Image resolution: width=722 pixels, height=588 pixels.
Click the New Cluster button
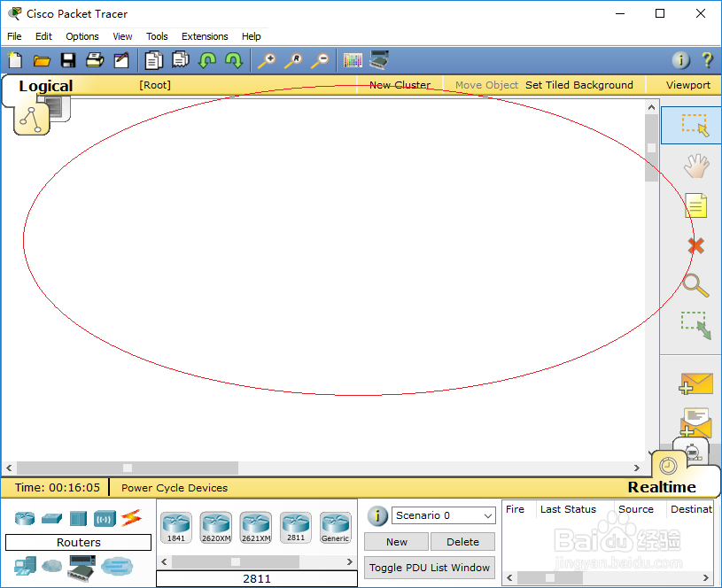pyautogui.click(x=400, y=85)
